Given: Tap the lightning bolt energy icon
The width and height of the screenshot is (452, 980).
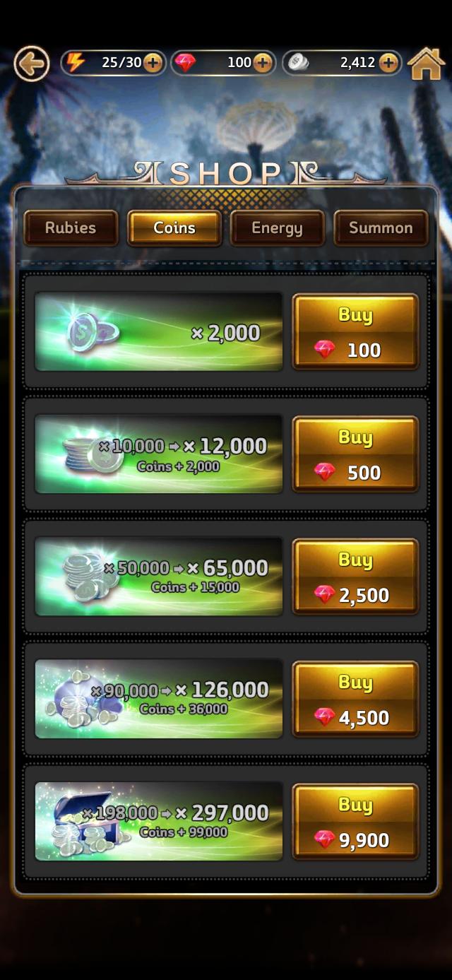Looking at the screenshot, I should pos(74,63).
